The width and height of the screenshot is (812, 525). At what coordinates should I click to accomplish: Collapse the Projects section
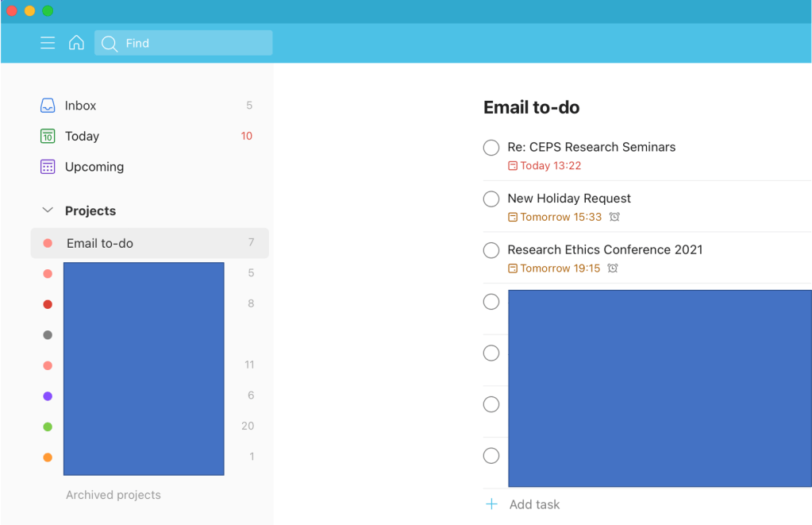(47, 210)
